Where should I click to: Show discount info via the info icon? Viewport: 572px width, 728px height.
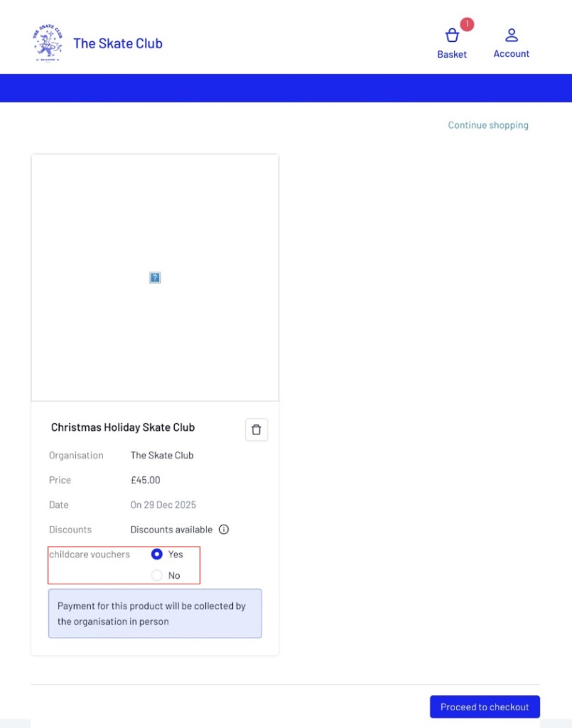224,530
